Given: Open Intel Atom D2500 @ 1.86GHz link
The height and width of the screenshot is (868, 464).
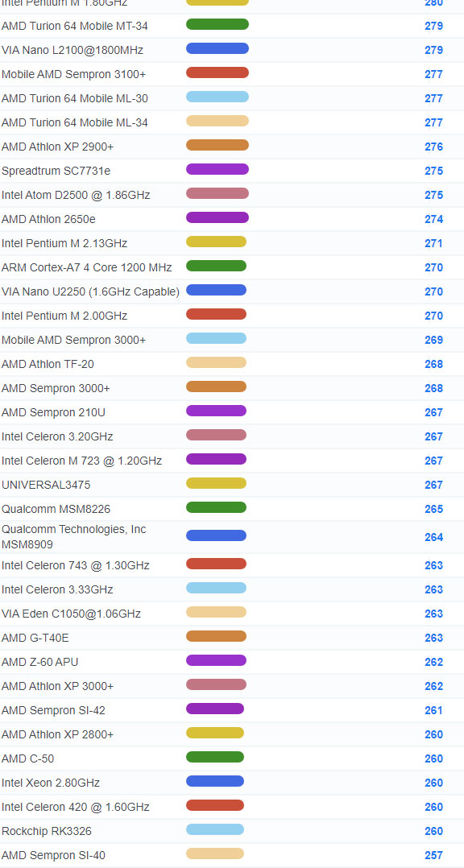Looking at the screenshot, I should pyautogui.click(x=76, y=195).
